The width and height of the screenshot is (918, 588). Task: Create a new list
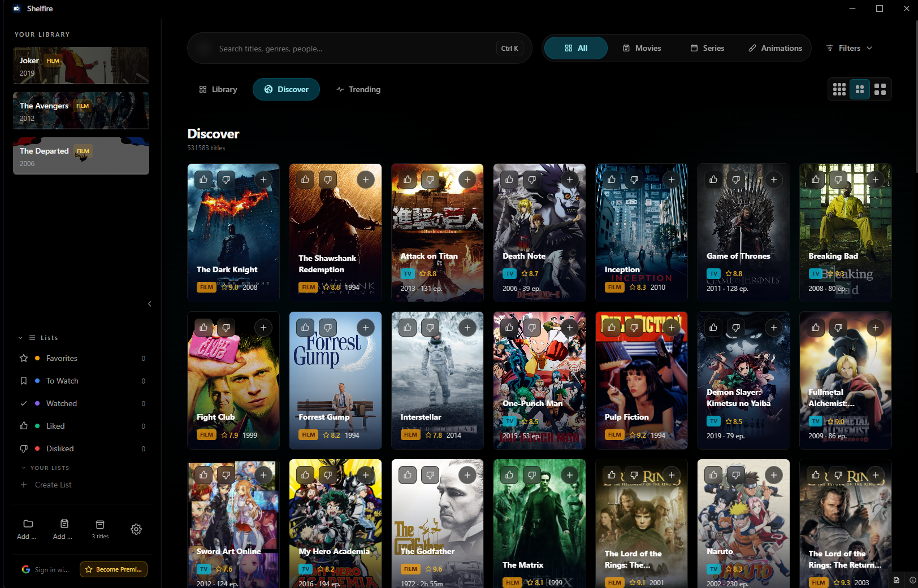[46, 485]
